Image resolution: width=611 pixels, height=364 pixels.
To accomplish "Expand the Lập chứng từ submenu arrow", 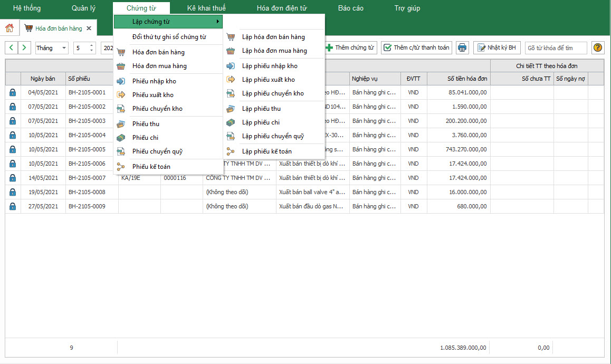I will [x=217, y=22].
